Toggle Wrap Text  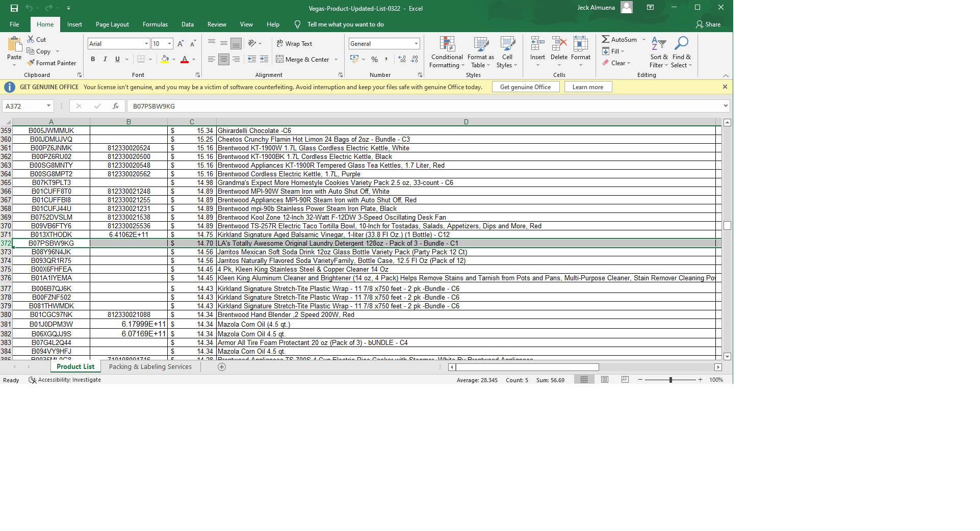click(x=294, y=43)
